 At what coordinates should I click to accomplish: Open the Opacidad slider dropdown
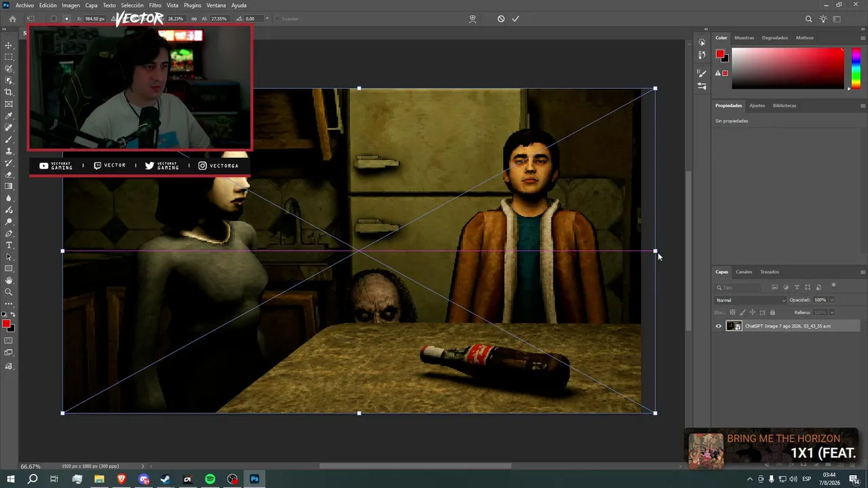pyautogui.click(x=832, y=300)
